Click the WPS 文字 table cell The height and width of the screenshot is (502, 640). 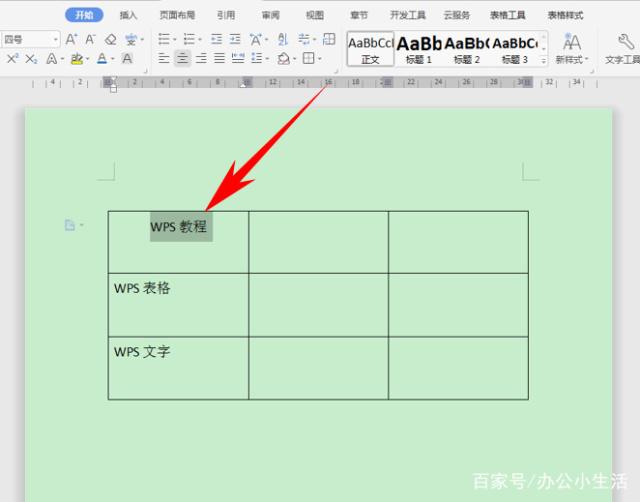pos(178,368)
